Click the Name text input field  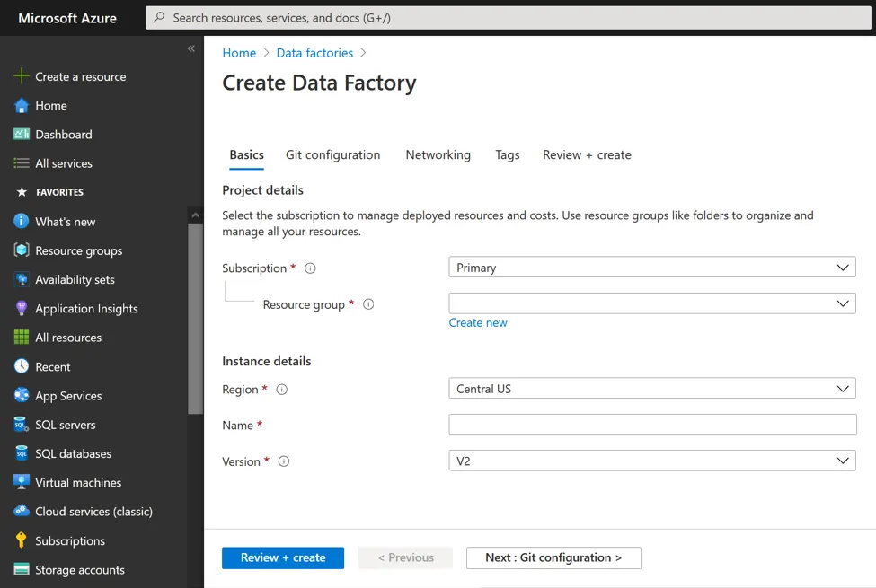(652, 425)
